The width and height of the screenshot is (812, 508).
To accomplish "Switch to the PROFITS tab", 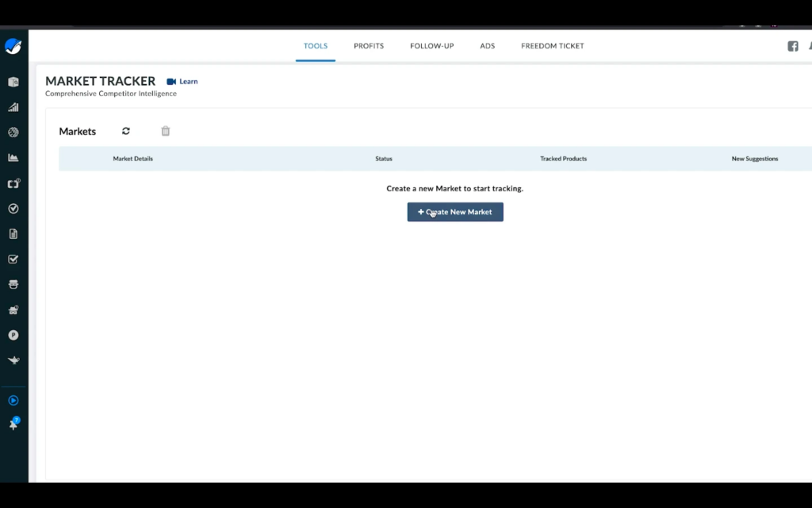I will click(x=368, y=46).
